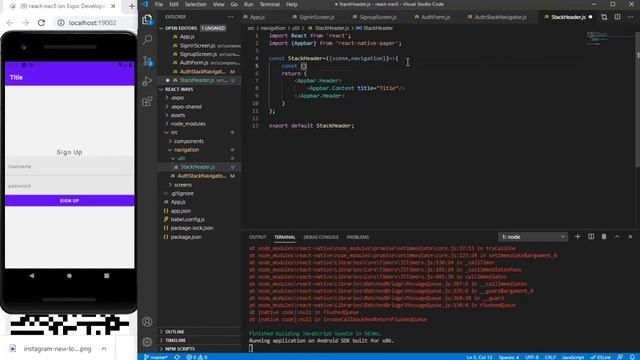Click JavaScript language mode in status bar
The height and width of the screenshot is (360, 640).
573,357
